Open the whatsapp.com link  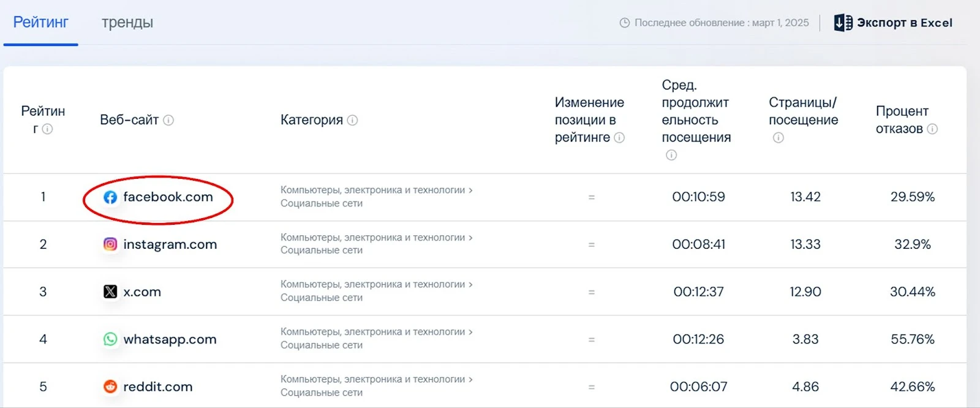170,339
